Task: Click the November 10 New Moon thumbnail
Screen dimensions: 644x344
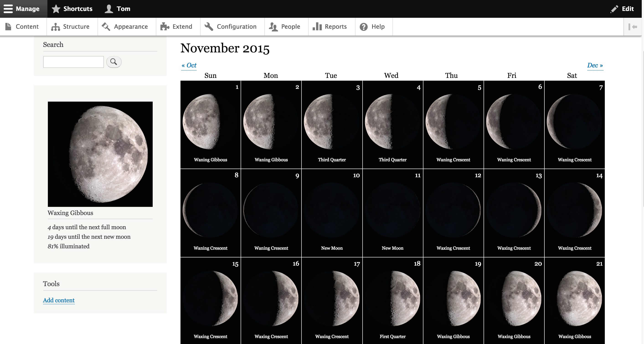Action: [x=331, y=210]
